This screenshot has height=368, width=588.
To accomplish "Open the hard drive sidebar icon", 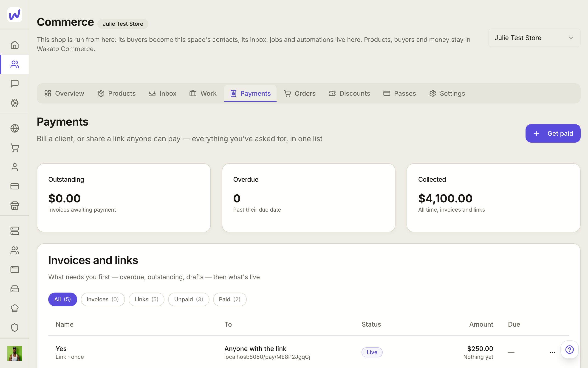I will 14,289.
